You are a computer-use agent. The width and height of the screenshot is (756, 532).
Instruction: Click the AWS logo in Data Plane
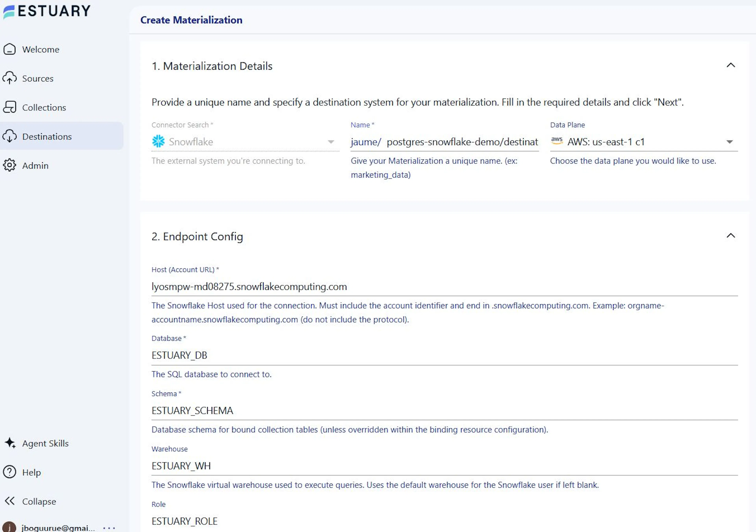tap(557, 140)
